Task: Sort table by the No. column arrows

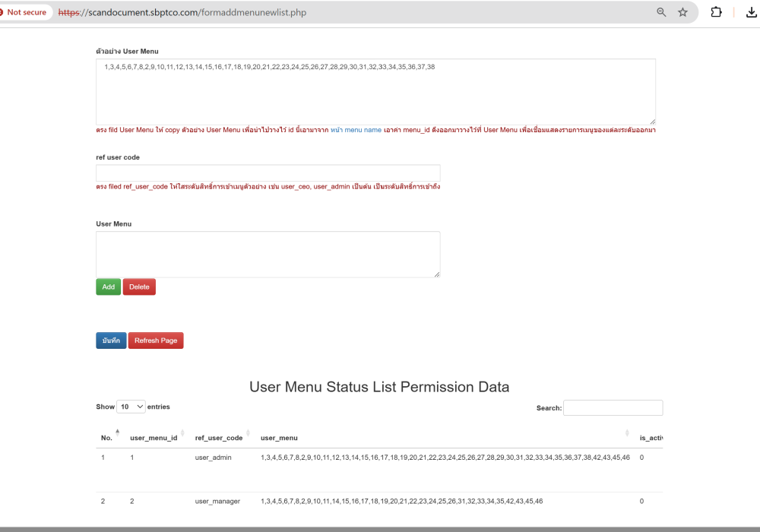Action: point(117,434)
